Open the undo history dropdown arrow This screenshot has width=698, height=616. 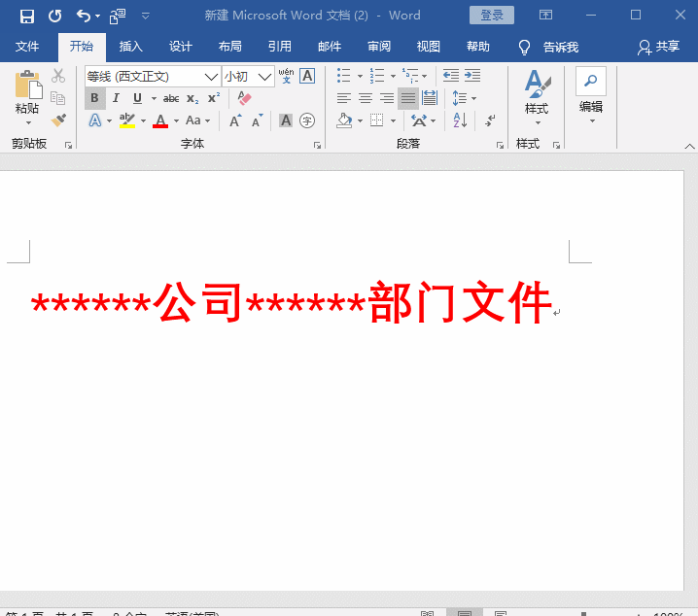[97, 17]
